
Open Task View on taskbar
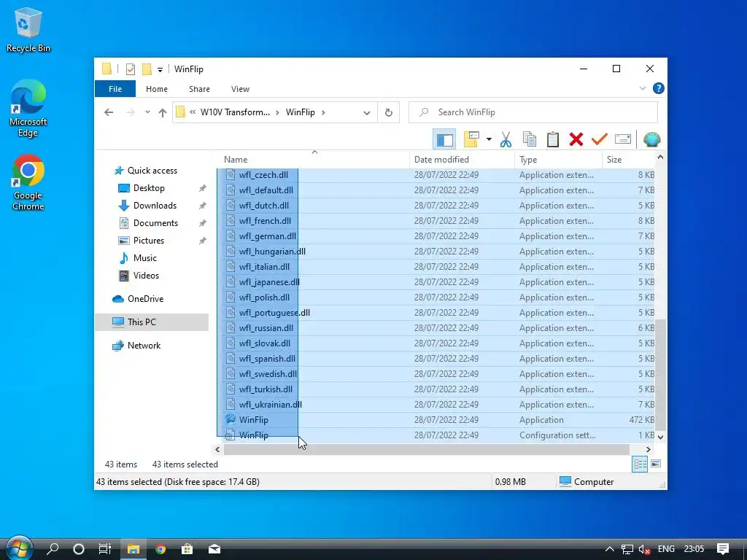[105, 549]
